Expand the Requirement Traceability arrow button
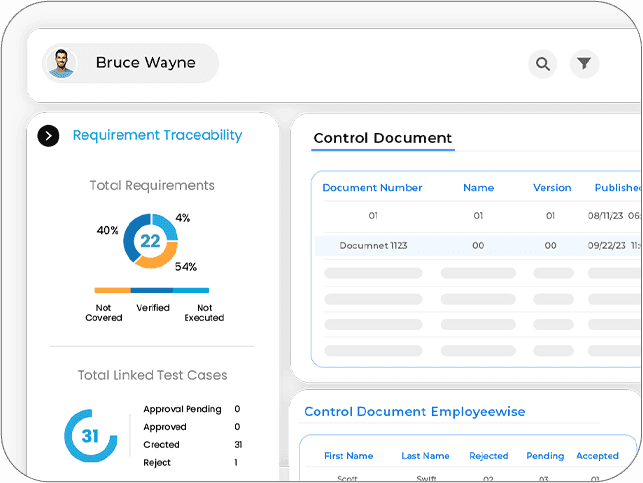The width and height of the screenshot is (643, 483). (x=48, y=136)
